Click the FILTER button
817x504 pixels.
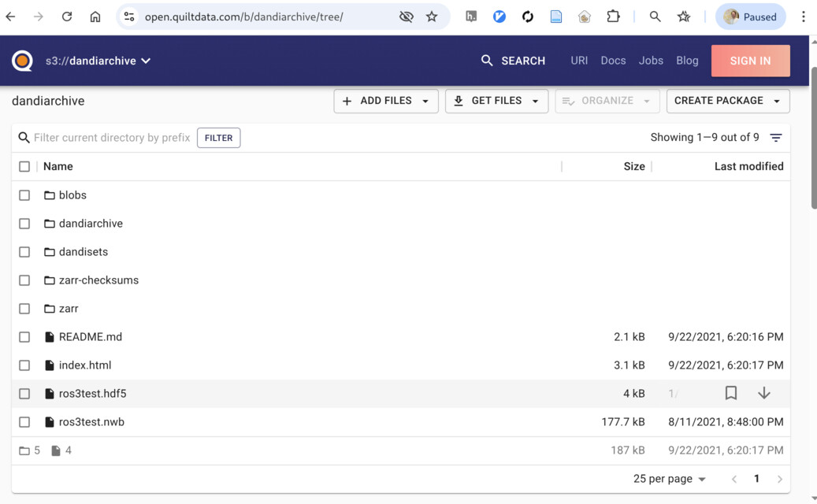(x=219, y=138)
